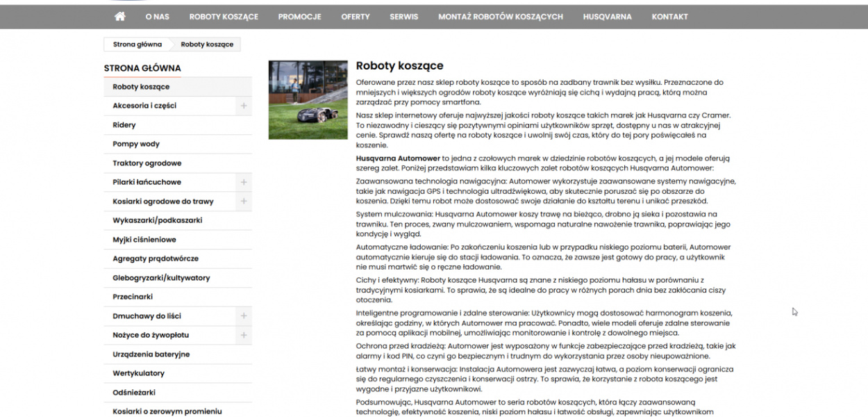Expand Dmuchawy do liści plus icon
The height and width of the screenshot is (417, 868).
pos(244,316)
